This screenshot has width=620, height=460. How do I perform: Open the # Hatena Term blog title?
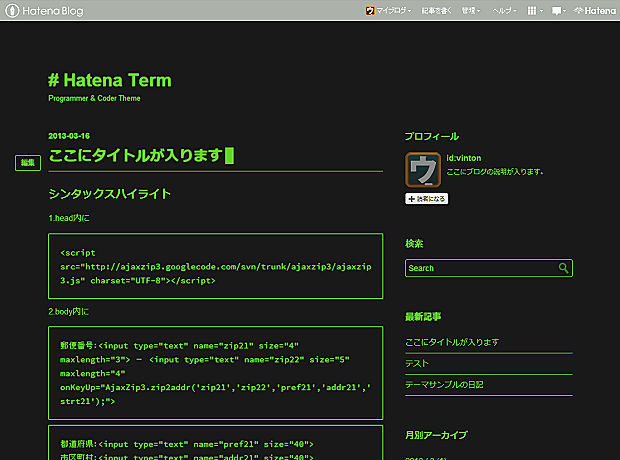coord(110,80)
